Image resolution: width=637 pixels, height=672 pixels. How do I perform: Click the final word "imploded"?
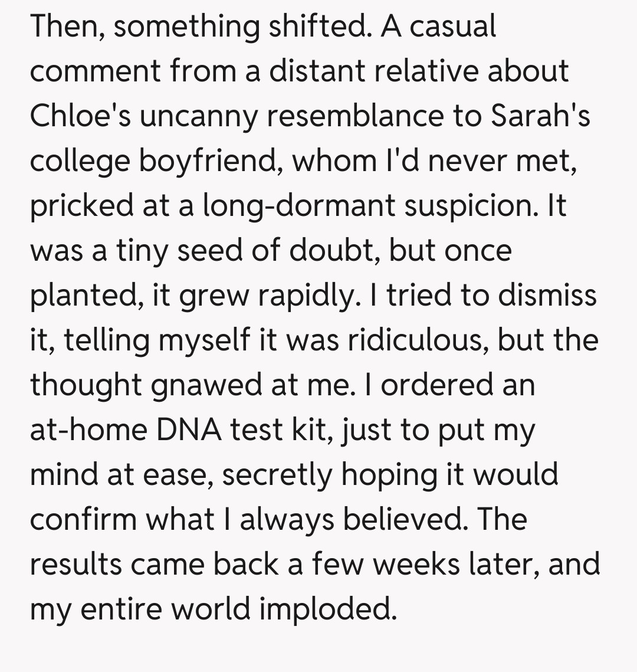tap(327, 609)
